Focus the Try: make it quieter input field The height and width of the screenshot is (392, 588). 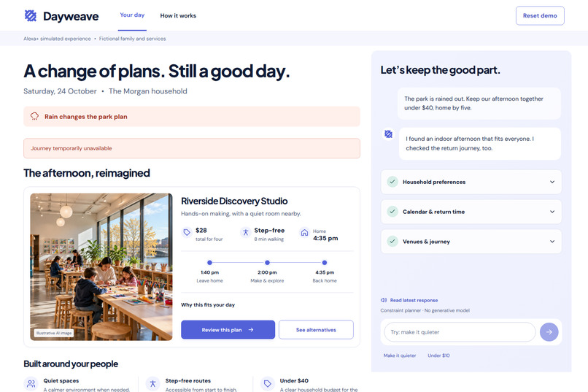460,332
